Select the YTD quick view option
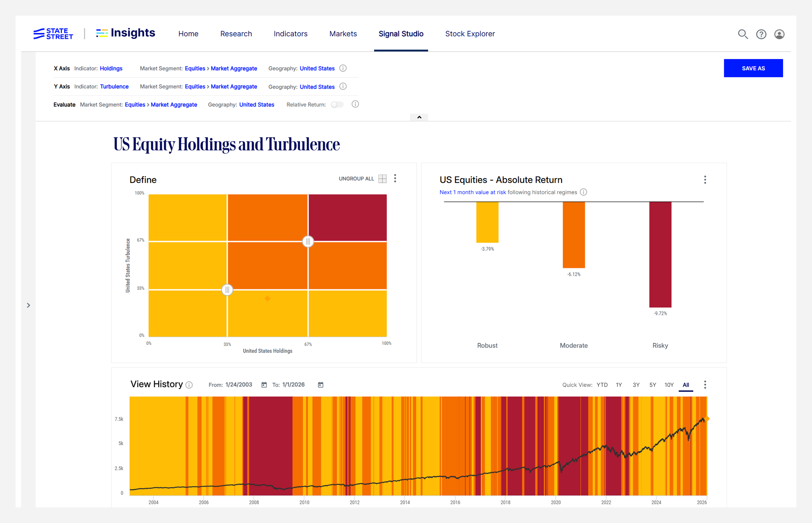812x523 pixels. pyautogui.click(x=602, y=385)
